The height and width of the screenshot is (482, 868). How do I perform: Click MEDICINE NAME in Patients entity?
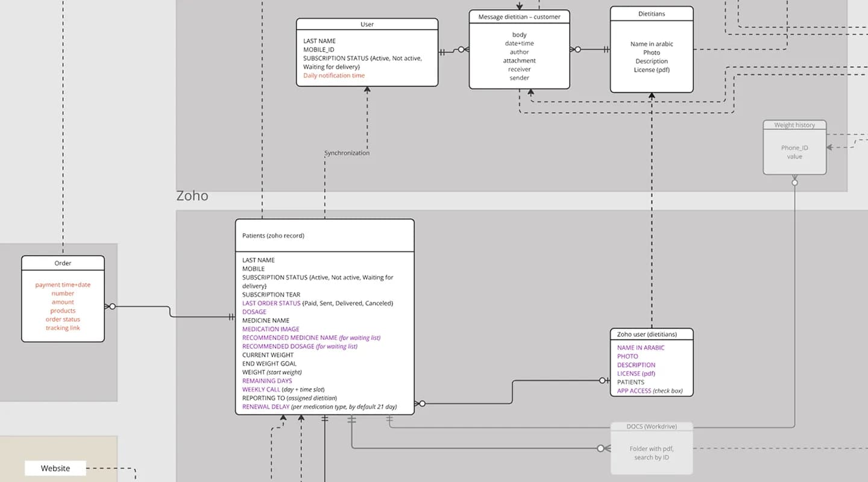[266, 321]
